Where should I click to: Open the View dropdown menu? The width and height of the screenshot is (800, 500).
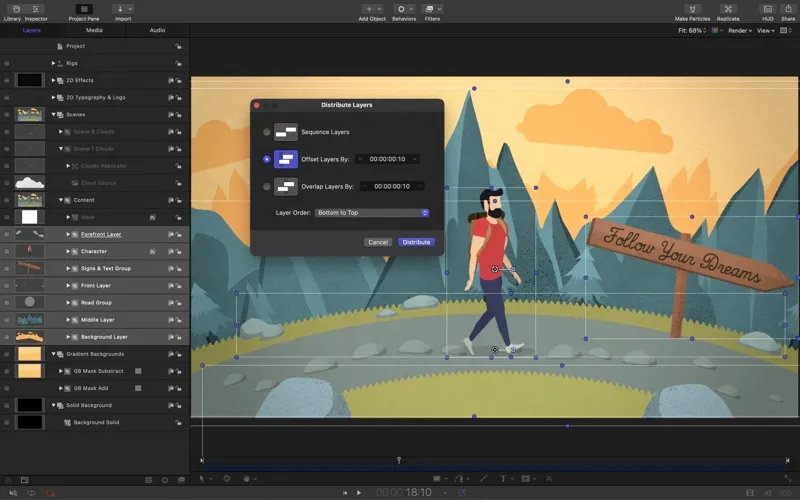tap(765, 31)
